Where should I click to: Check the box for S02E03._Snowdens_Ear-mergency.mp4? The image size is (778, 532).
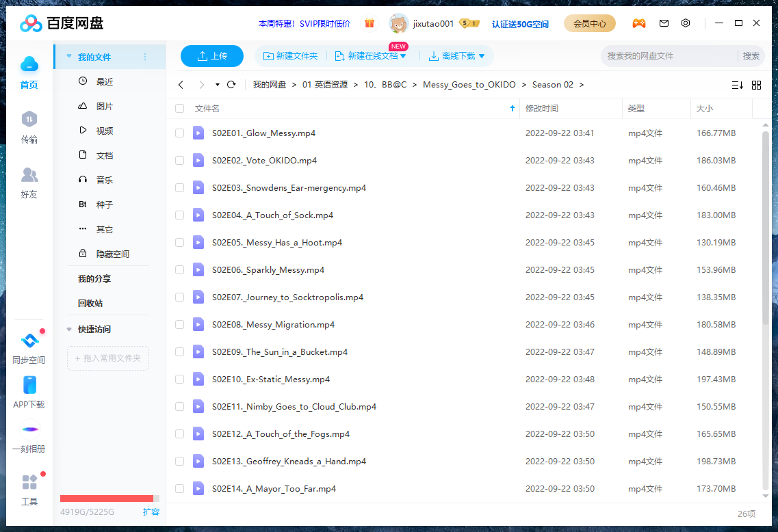click(x=179, y=187)
